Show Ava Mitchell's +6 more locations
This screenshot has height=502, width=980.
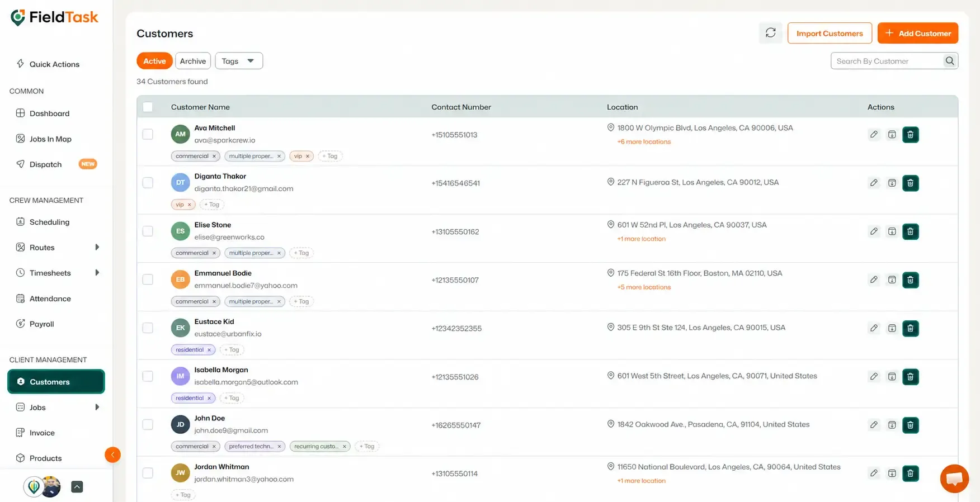coord(644,142)
